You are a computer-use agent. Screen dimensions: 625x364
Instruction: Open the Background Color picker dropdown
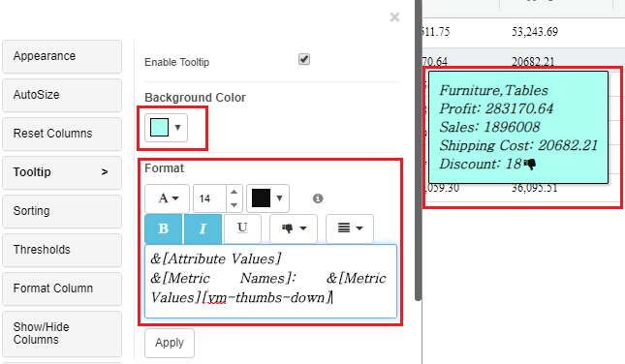tap(166, 128)
